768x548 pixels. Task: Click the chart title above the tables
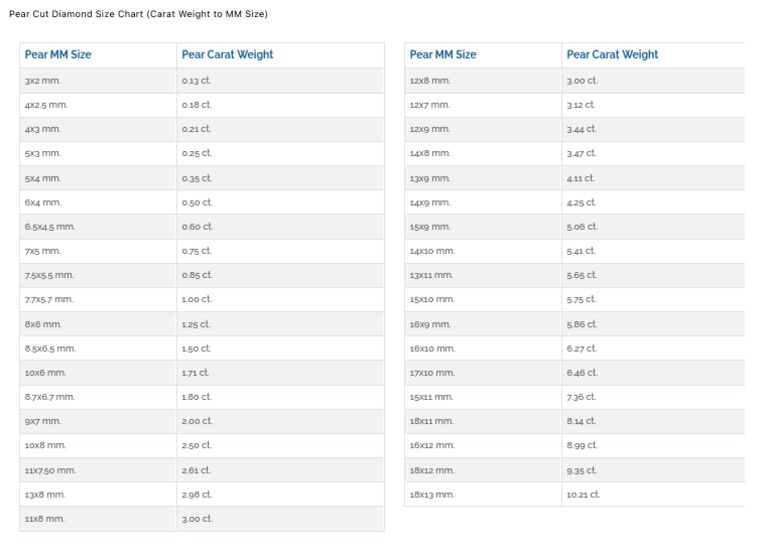[x=138, y=14]
